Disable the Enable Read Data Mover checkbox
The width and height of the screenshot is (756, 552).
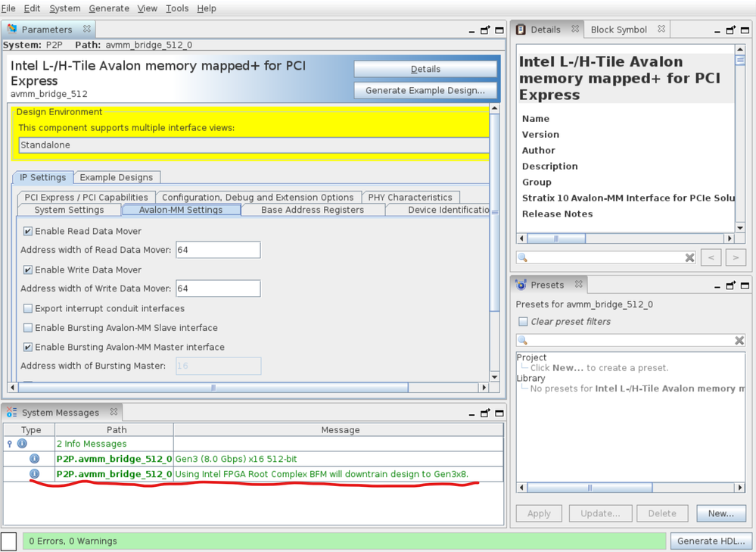tap(28, 231)
